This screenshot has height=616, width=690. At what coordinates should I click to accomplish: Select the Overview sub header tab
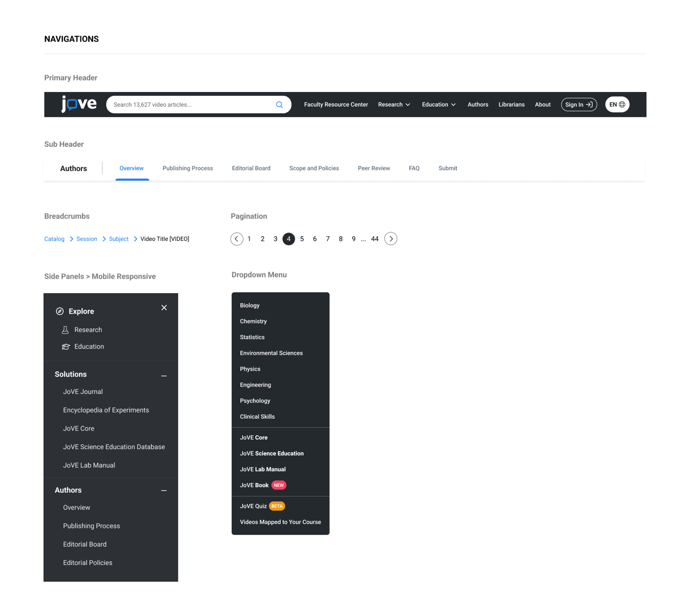[x=132, y=168]
